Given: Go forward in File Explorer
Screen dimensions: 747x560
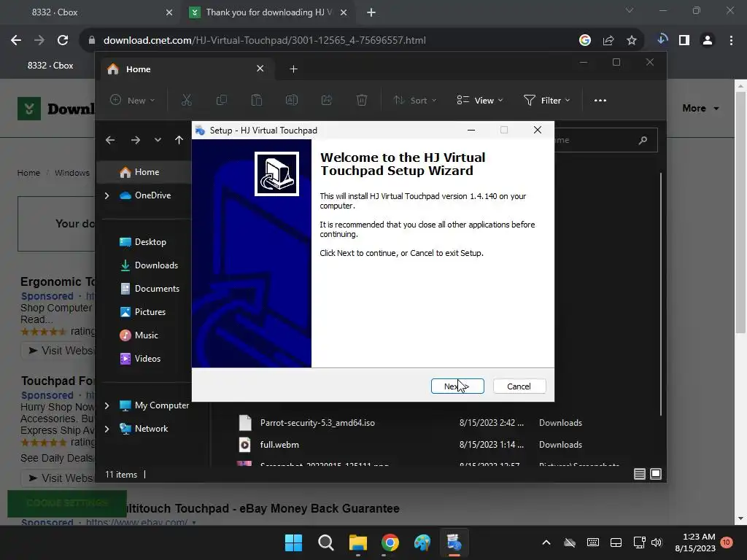Looking at the screenshot, I should tap(135, 140).
